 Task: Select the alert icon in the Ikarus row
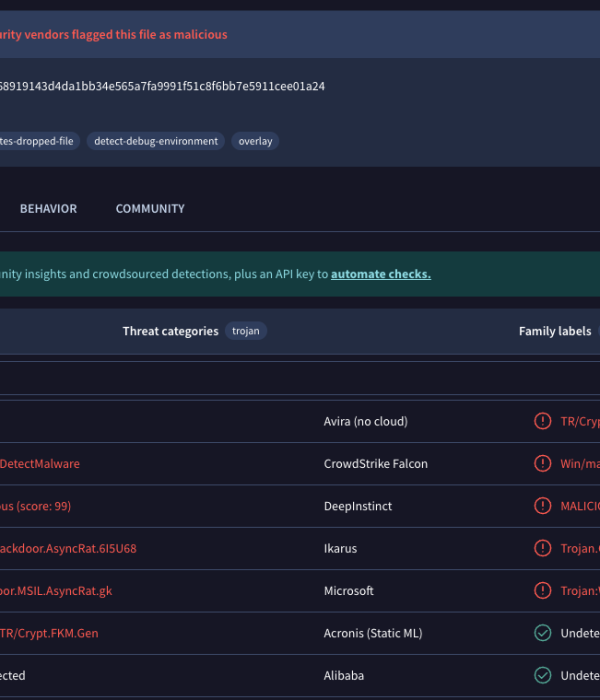coord(543,548)
